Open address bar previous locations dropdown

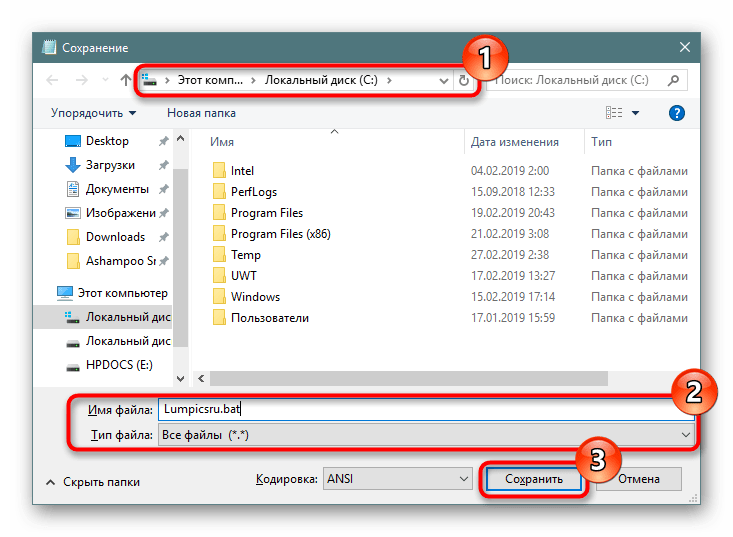(444, 81)
